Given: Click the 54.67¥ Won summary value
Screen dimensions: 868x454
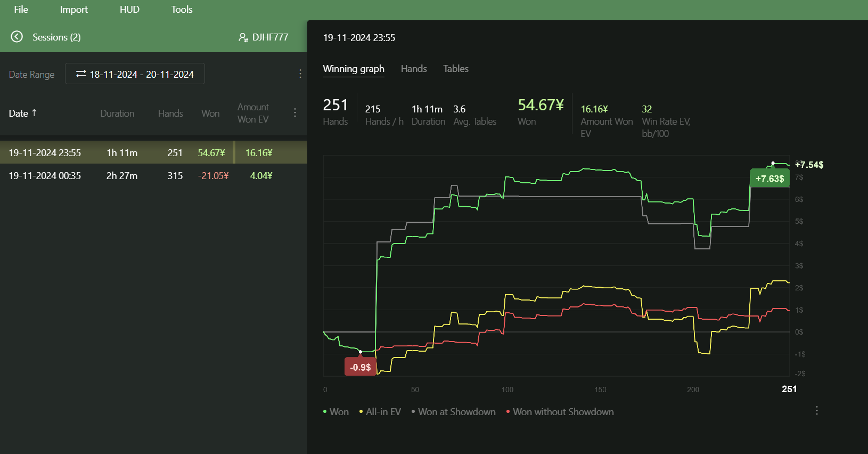Looking at the screenshot, I should pos(541,105).
